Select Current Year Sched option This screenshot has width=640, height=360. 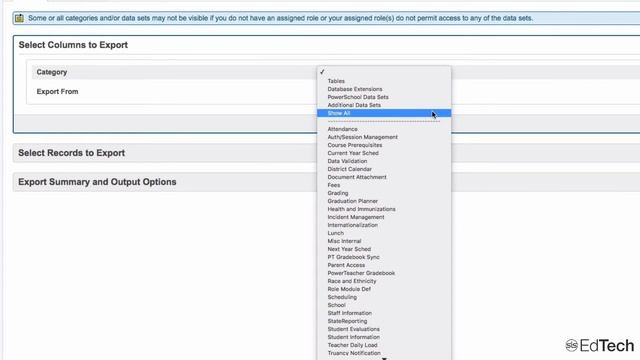click(353, 153)
